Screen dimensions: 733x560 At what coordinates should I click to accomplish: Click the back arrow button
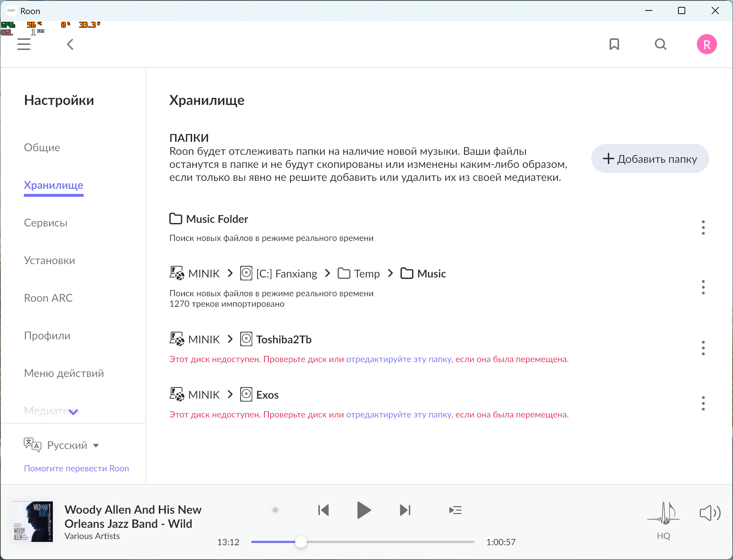point(70,44)
